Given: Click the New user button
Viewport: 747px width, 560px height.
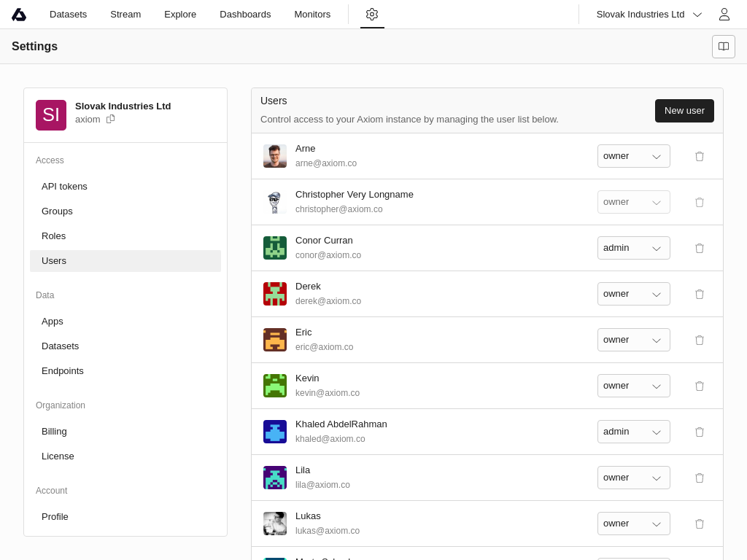Looking at the screenshot, I should pyautogui.click(x=684, y=111).
